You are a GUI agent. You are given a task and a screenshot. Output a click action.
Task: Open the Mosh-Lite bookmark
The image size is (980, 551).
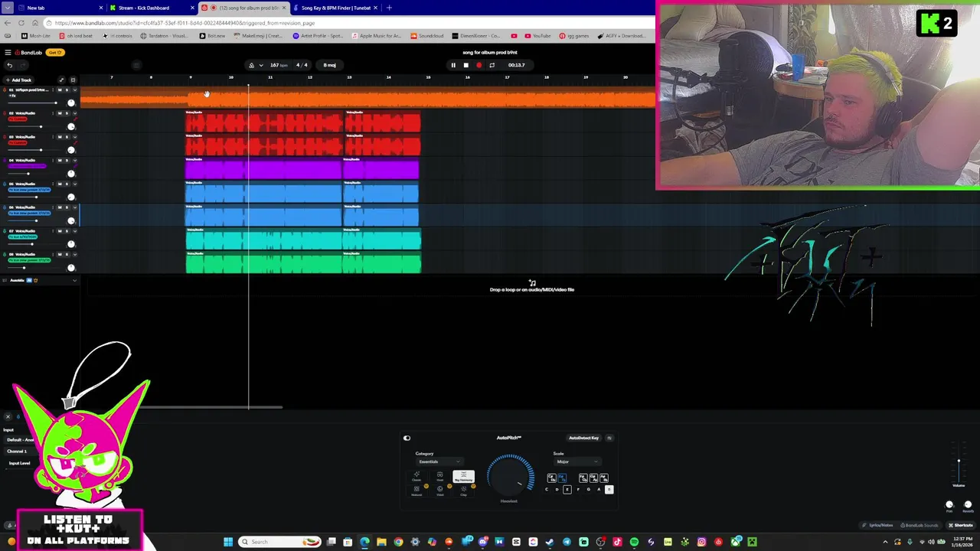coord(36,36)
